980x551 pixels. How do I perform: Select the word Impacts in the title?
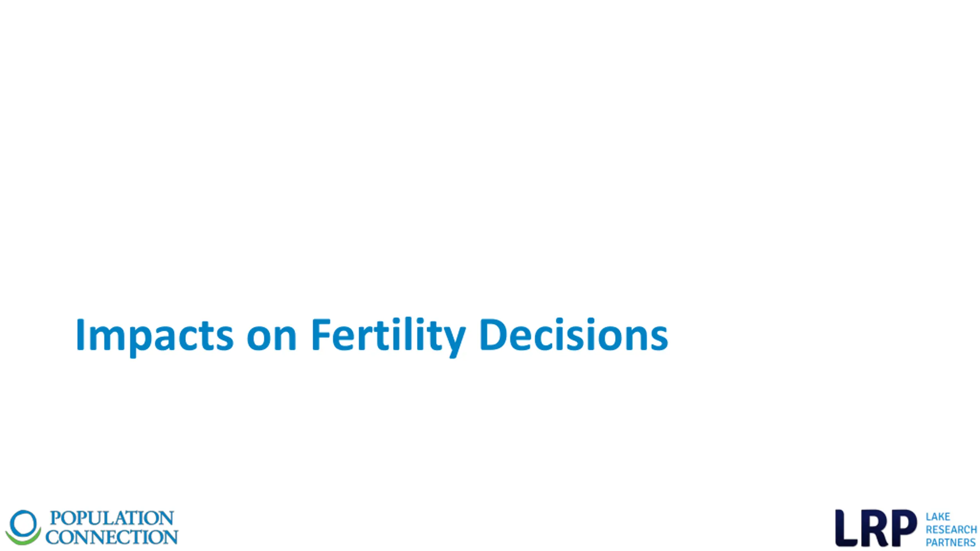tap(155, 337)
